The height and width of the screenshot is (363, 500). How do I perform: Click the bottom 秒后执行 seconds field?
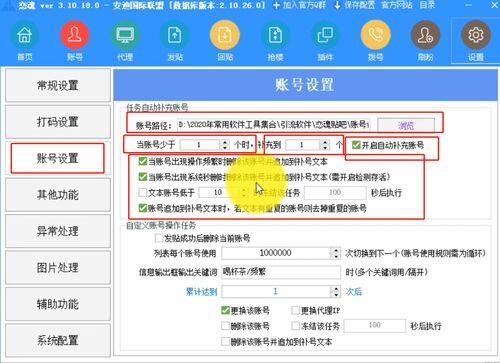click(375, 325)
